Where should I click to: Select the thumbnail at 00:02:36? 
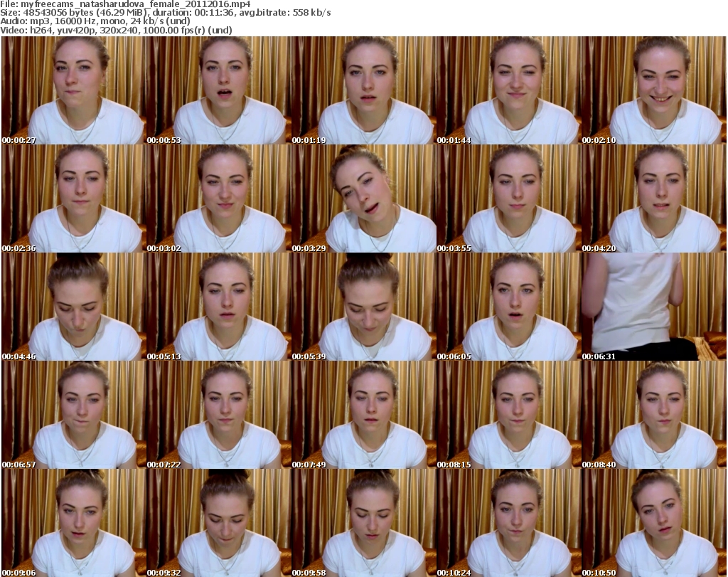(x=73, y=198)
